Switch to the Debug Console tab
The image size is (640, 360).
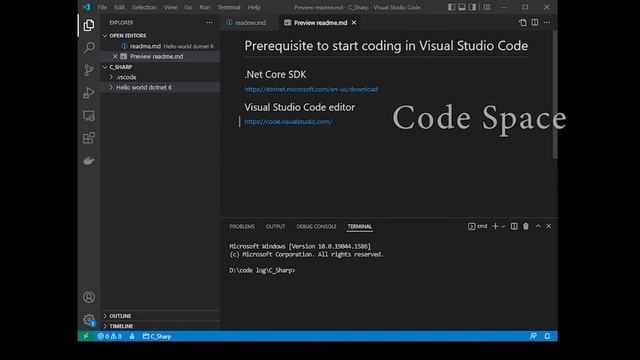(x=316, y=227)
